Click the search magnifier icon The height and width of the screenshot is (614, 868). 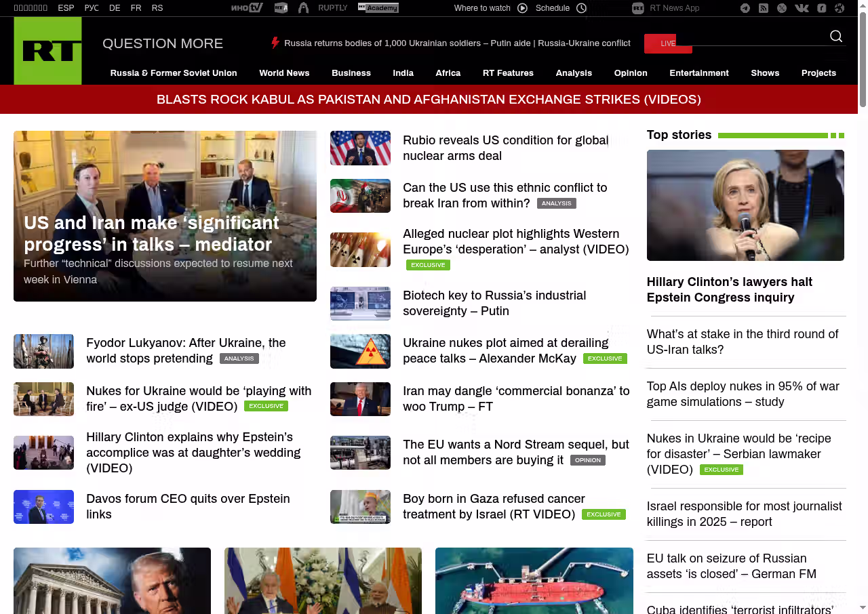[x=836, y=37]
